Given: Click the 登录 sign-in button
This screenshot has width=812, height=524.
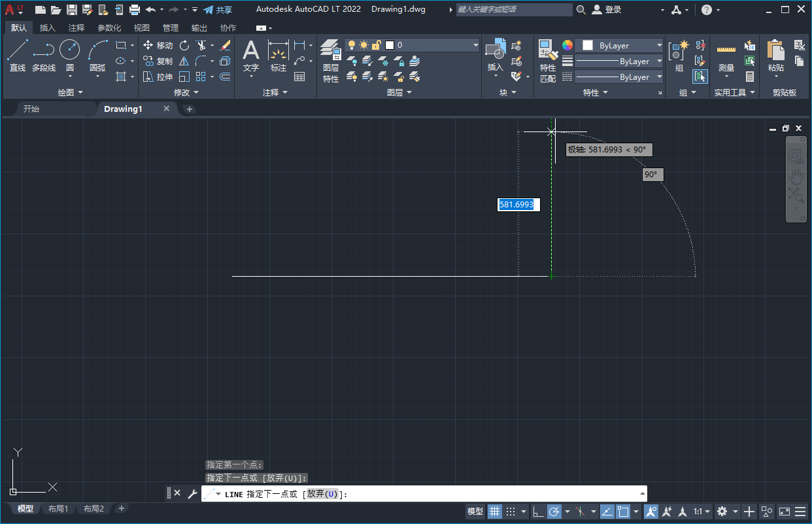Looking at the screenshot, I should click(611, 9).
